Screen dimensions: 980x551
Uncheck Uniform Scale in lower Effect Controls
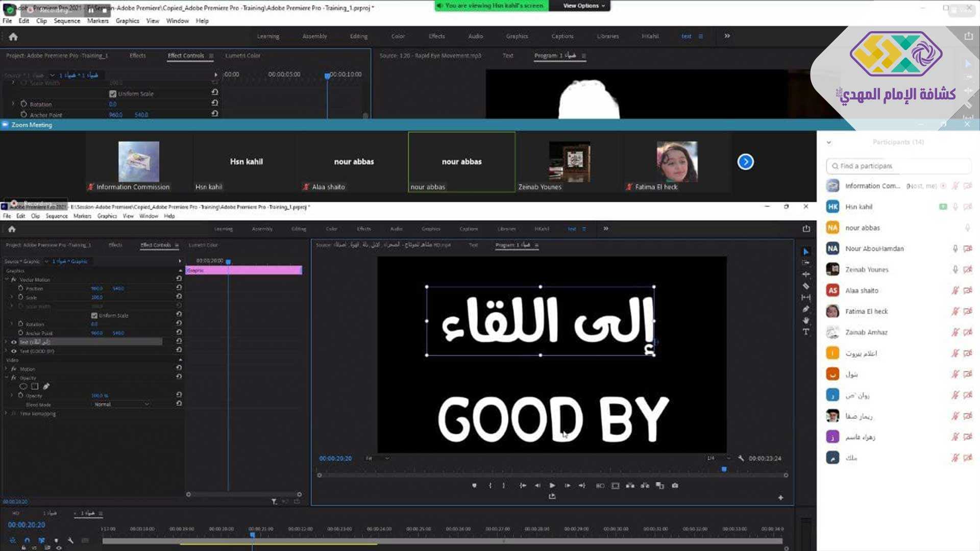click(x=94, y=315)
